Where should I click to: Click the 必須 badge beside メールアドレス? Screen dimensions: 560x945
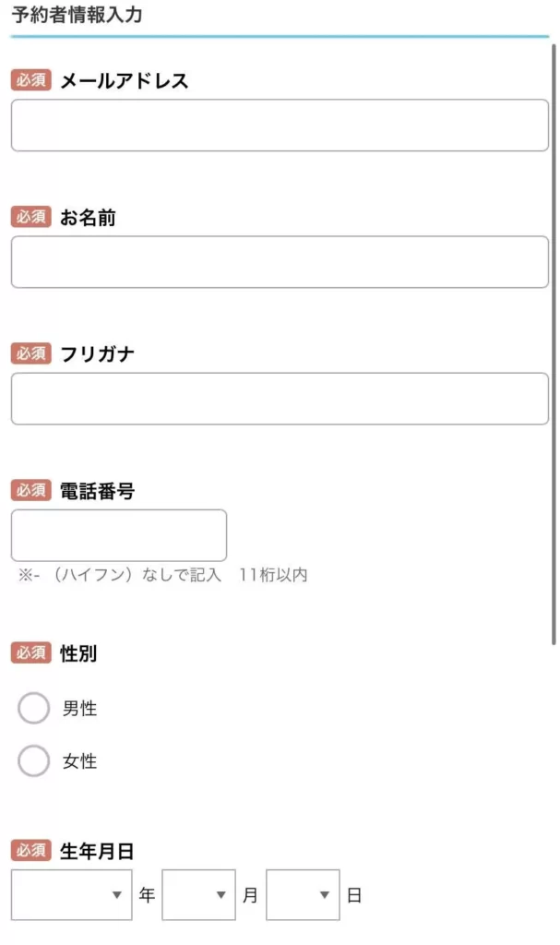click(x=31, y=80)
